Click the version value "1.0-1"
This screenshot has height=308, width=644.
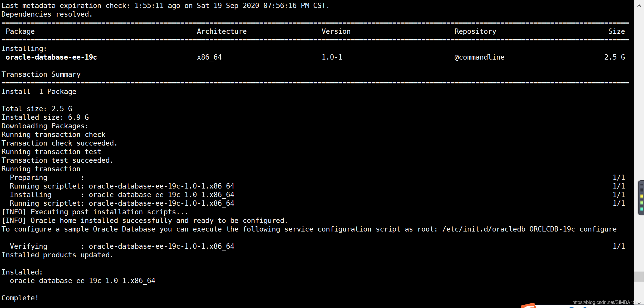tap(332, 57)
